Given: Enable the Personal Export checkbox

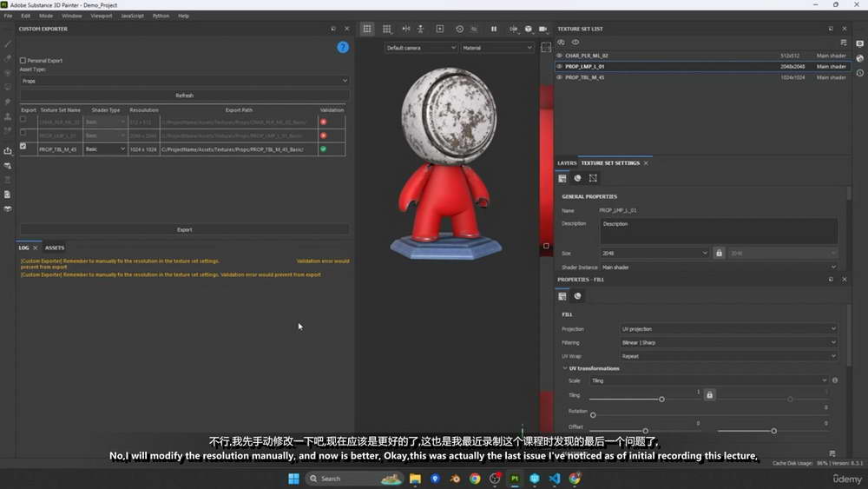Looking at the screenshot, I should click(23, 60).
